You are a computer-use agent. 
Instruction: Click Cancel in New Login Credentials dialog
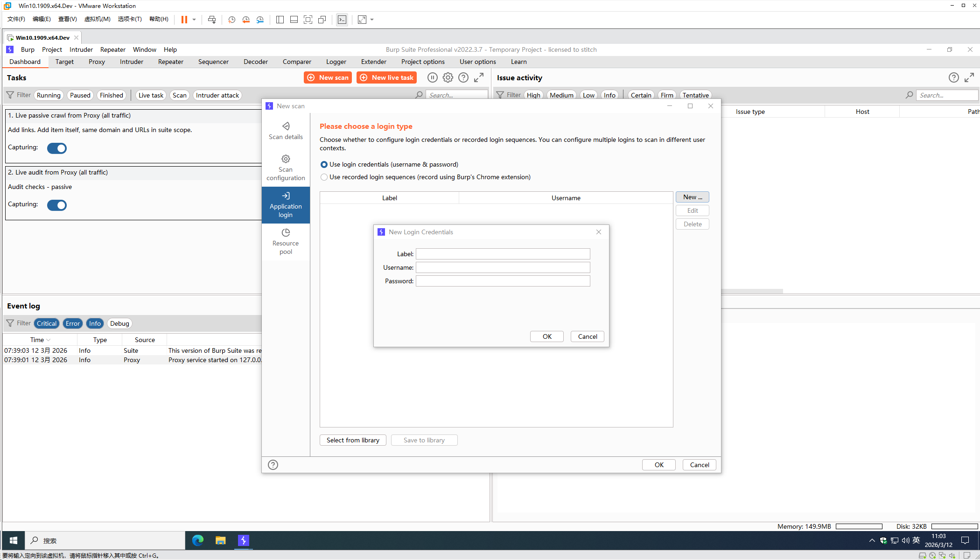(587, 336)
